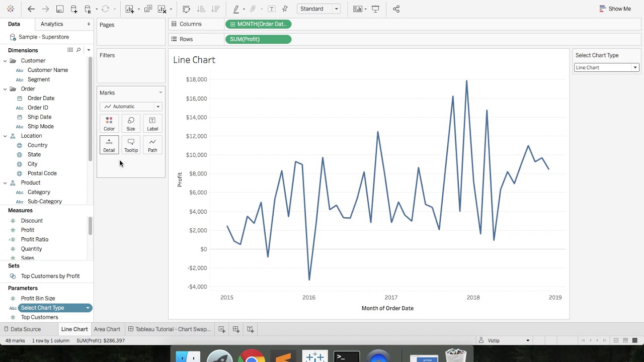
Task: Click the Show/Hide Cards icon
Action: (358, 9)
